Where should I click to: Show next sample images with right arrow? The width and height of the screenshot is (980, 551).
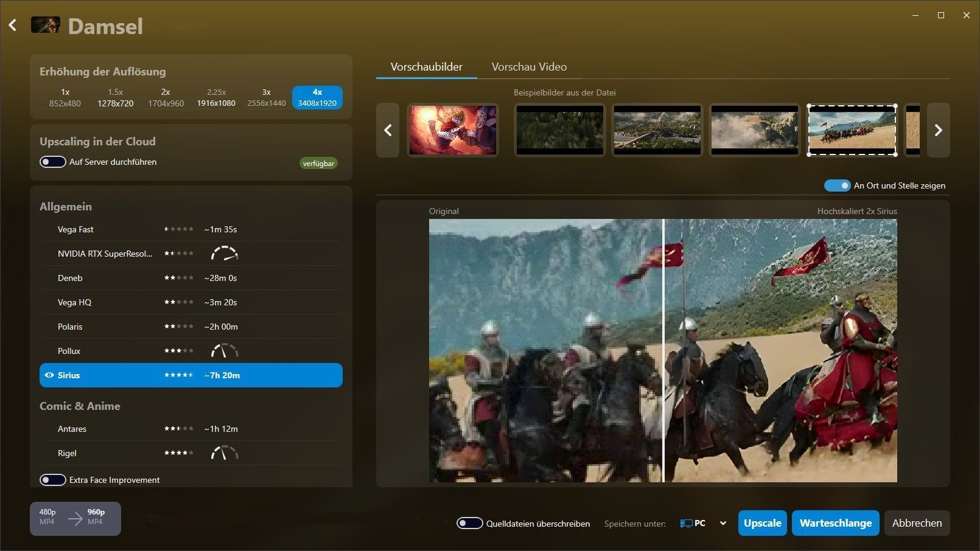[938, 130]
